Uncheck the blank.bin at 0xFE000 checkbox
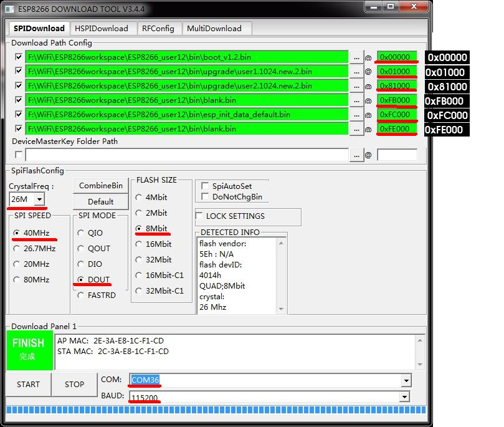504x427 pixels. pos(19,128)
